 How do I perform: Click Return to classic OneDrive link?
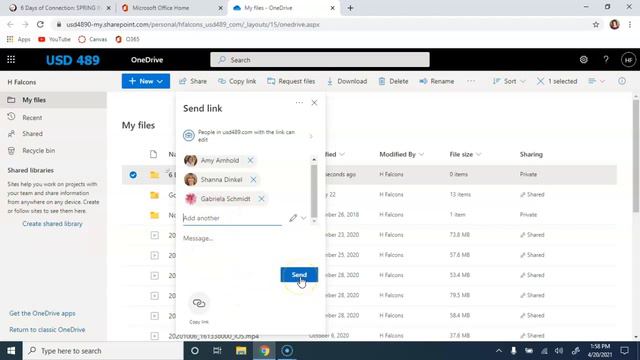tap(47, 329)
